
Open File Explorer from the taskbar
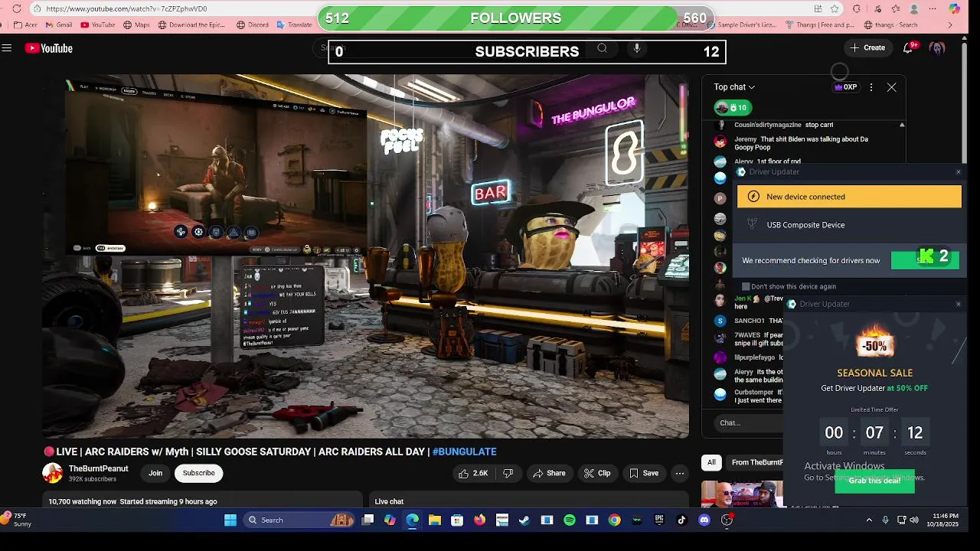point(435,520)
